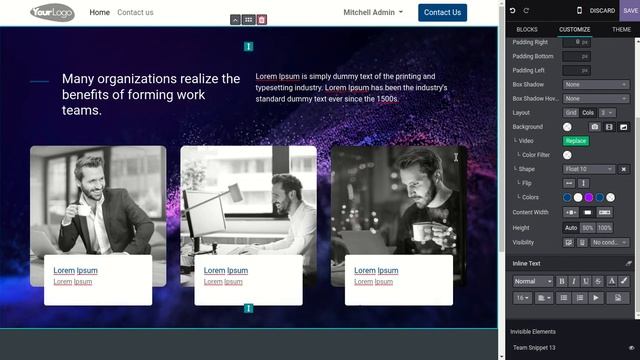The width and height of the screenshot is (640, 360).
Task: Save the page
Action: tap(630, 11)
